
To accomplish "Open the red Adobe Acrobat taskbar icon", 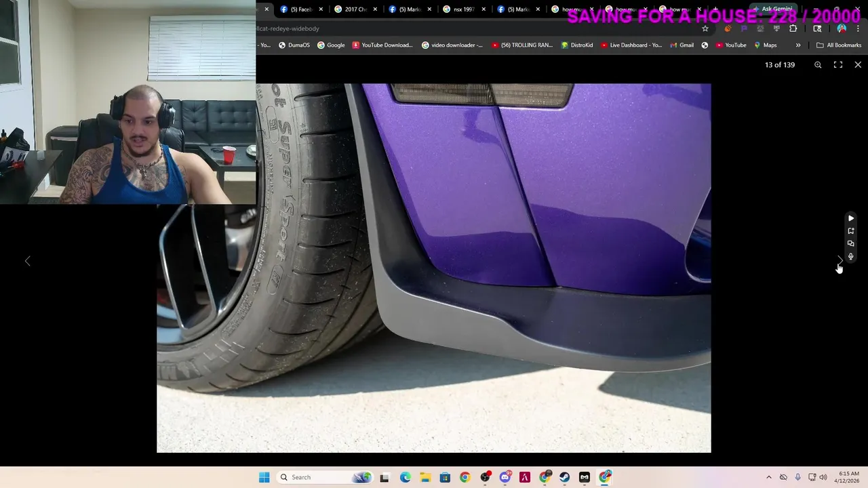I will (x=524, y=477).
